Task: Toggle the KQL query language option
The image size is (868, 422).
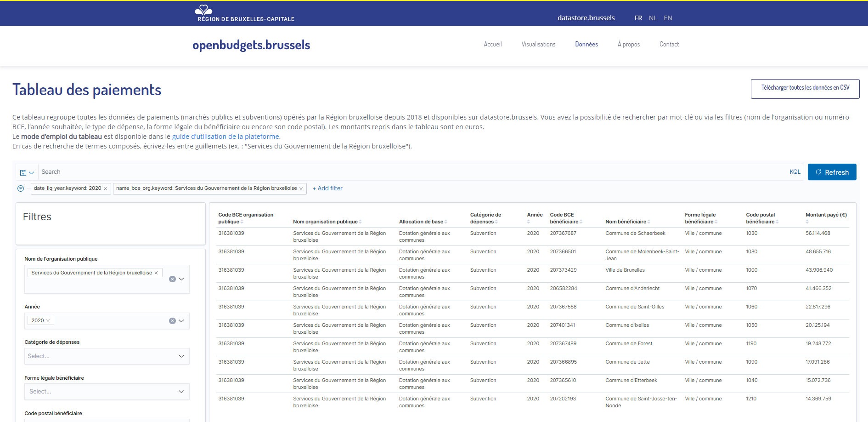Action: click(x=795, y=172)
